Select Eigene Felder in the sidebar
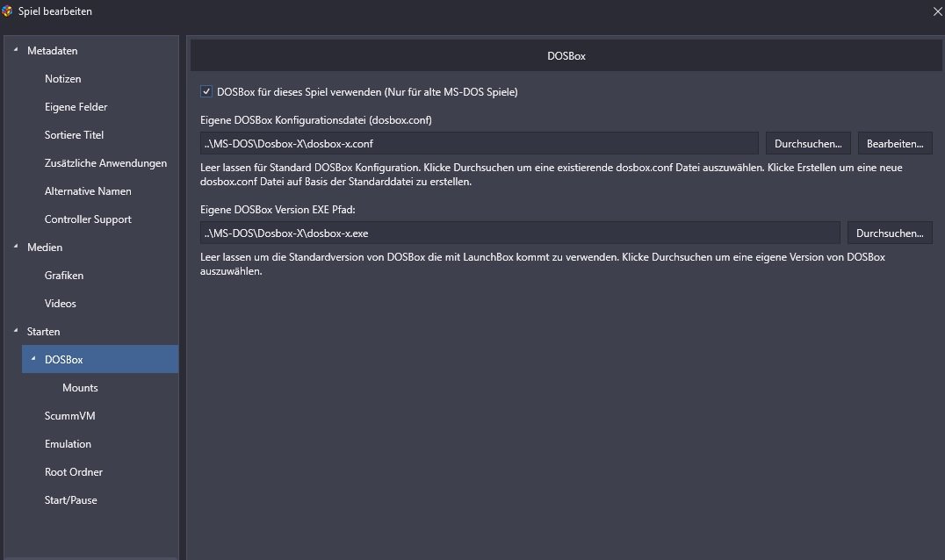The width and height of the screenshot is (945, 560). (x=76, y=107)
